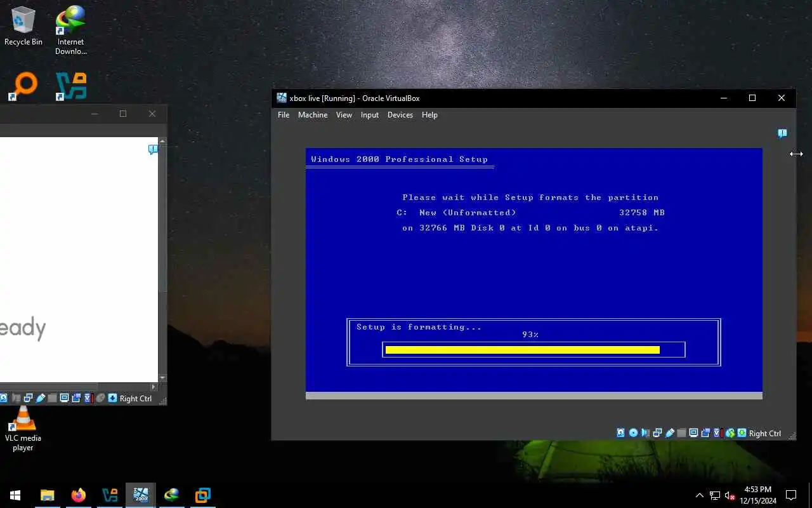Open the Help menu

(x=429, y=115)
